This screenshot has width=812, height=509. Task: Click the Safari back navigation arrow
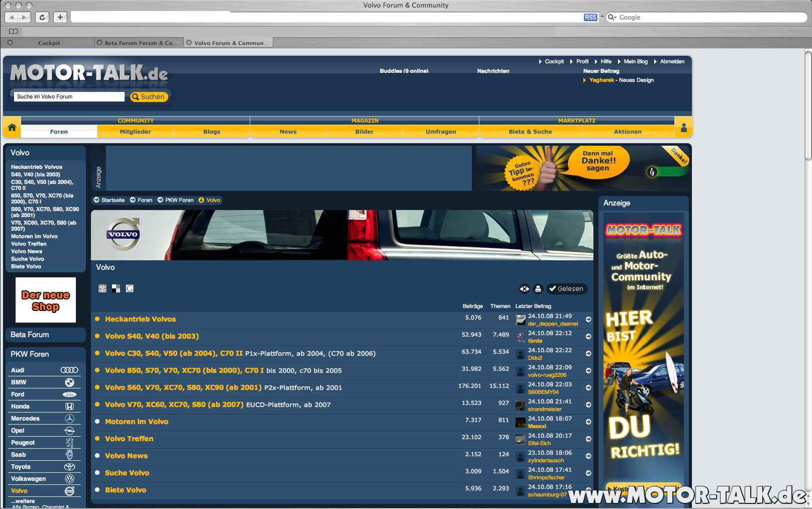tap(12, 17)
